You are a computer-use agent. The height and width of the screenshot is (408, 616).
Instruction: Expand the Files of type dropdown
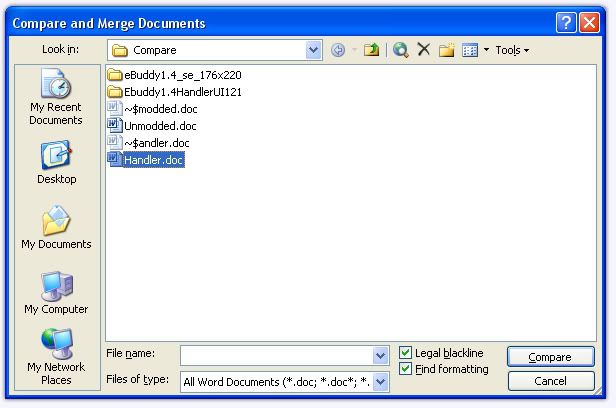pyautogui.click(x=380, y=382)
